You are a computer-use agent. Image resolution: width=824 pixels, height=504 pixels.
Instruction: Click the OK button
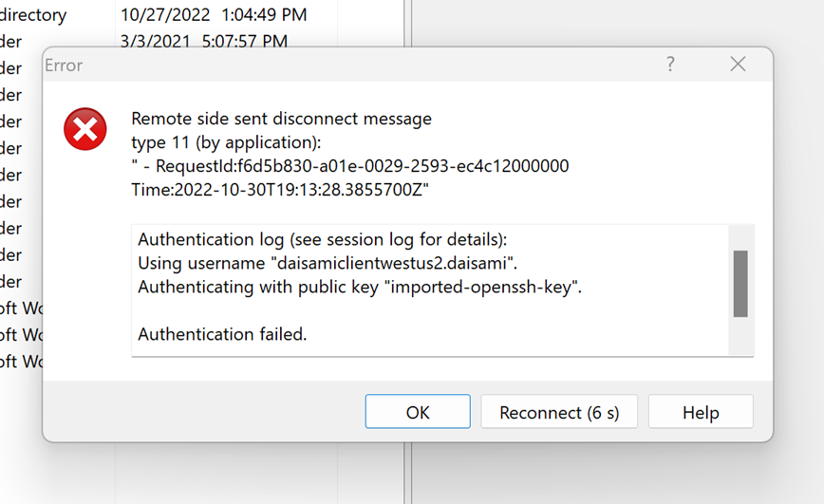(418, 412)
